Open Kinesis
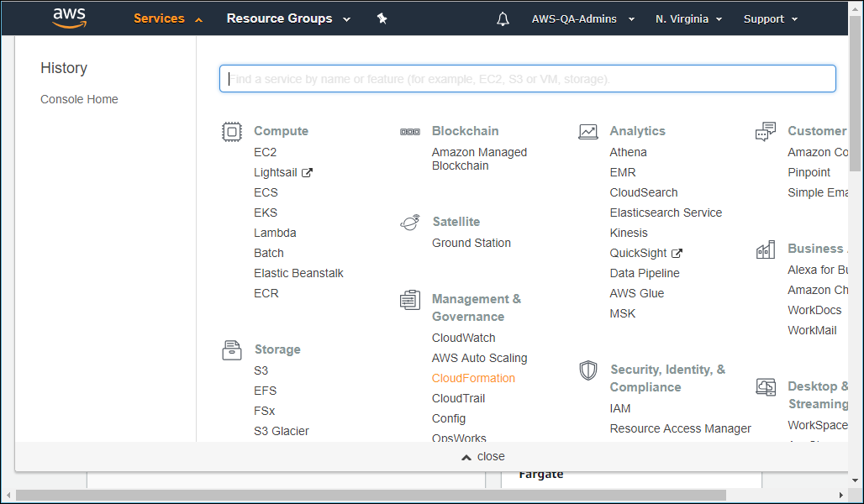The image size is (864, 504). coord(629,233)
